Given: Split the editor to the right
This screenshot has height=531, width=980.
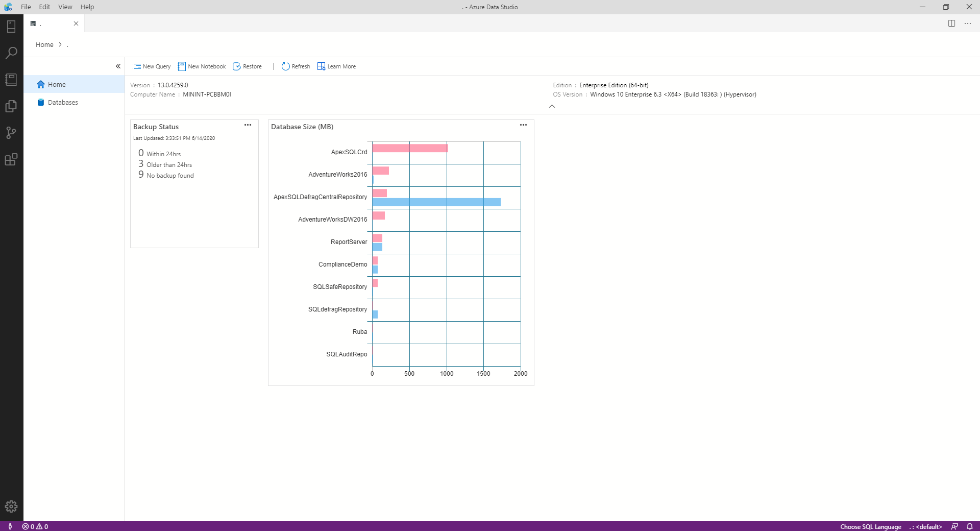Looking at the screenshot, I should coord(951,23).
